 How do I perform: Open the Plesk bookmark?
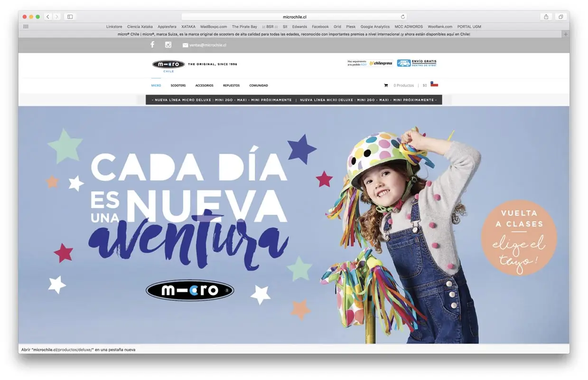coord(351,27)
